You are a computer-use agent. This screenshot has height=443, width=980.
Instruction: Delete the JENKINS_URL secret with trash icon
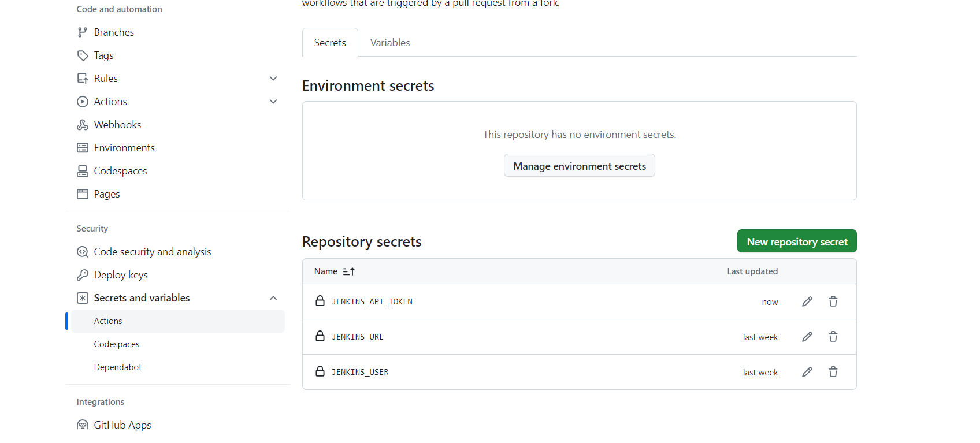tap(833, 337)
